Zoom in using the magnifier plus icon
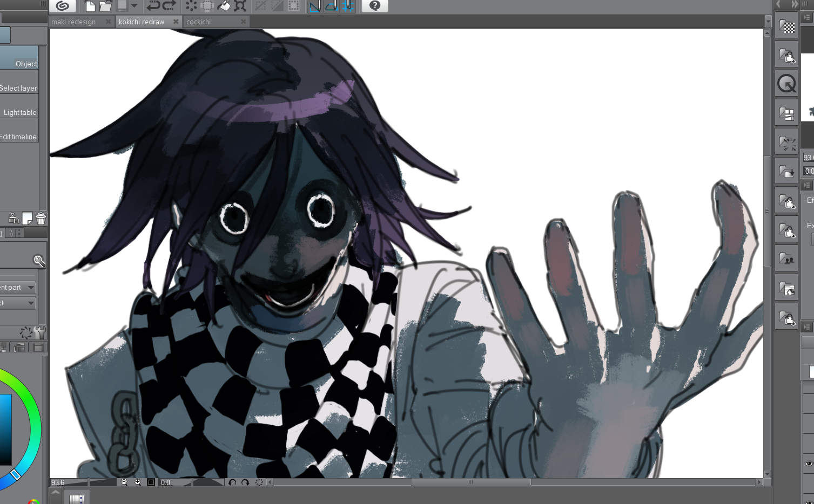This screenshot has height=504, width=814. click(138, 482)
